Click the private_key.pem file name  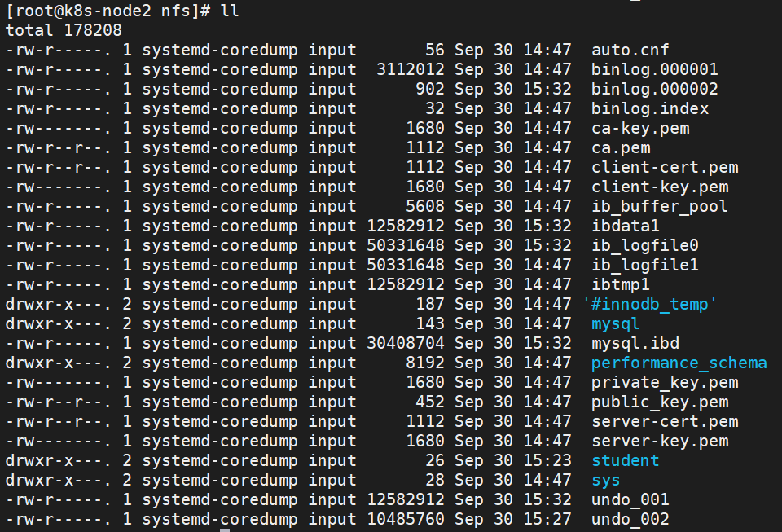coord(664,383)
